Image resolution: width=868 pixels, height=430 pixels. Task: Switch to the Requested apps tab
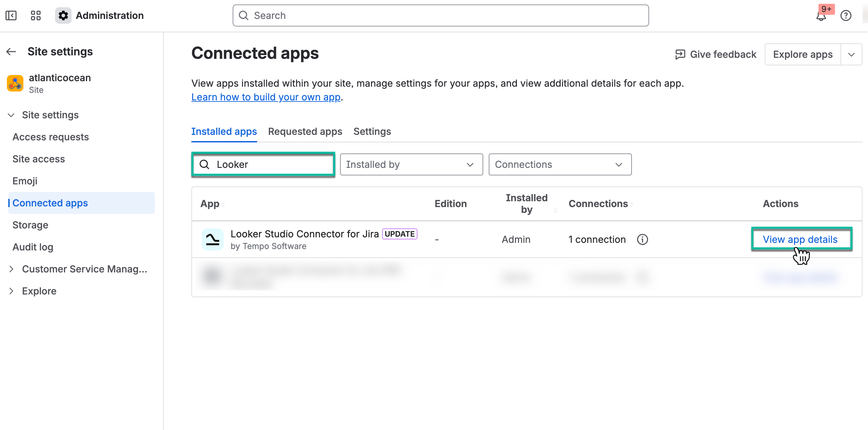pyautogui.click(x=305, y=131)
